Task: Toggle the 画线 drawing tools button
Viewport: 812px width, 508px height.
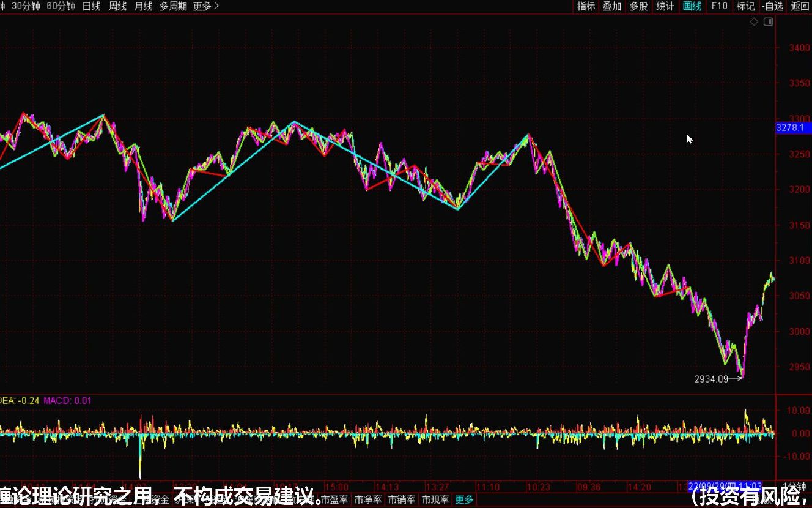Action: [692, 6]
